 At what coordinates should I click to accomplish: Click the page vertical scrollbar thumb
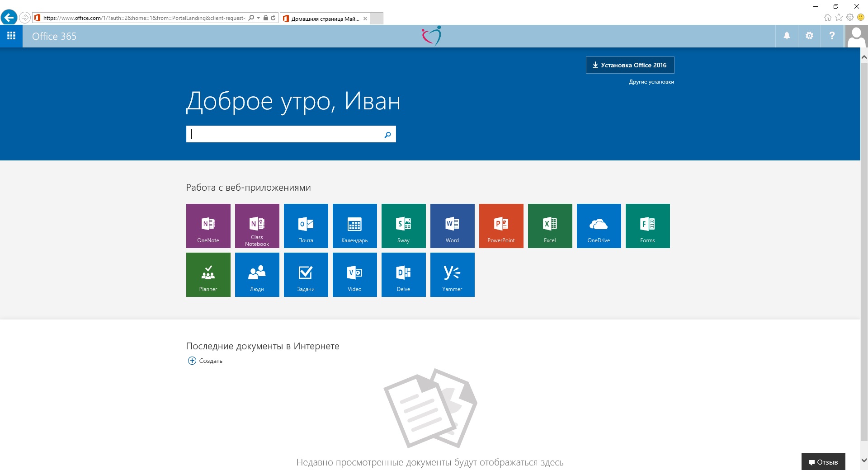click(x=864, y=252)
